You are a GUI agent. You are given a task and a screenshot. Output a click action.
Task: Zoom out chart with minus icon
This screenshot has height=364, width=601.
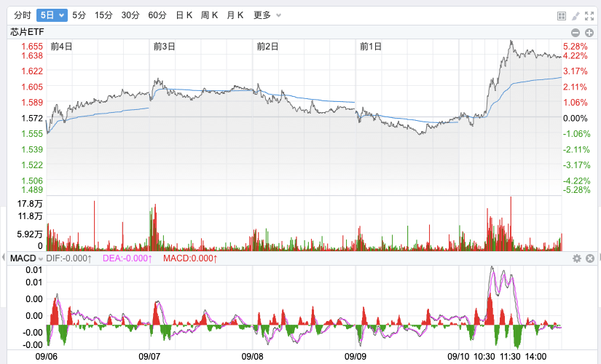(x=576, y=32)
